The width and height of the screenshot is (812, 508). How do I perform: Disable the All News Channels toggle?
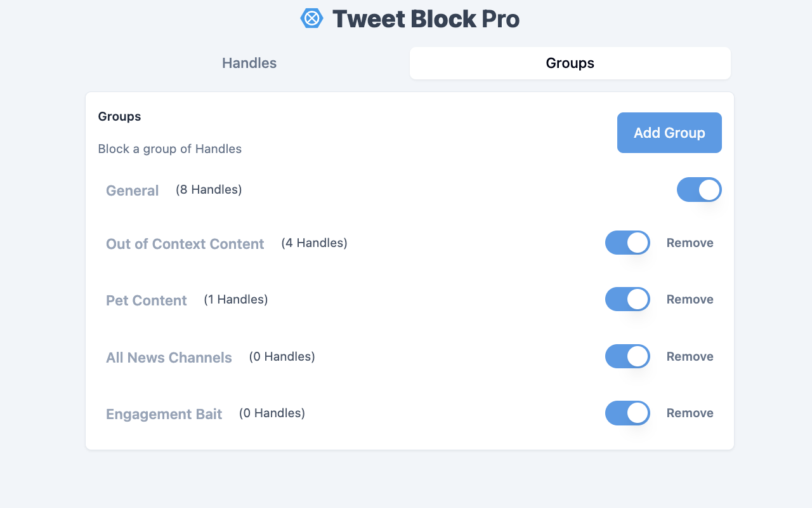coord(627,356)
